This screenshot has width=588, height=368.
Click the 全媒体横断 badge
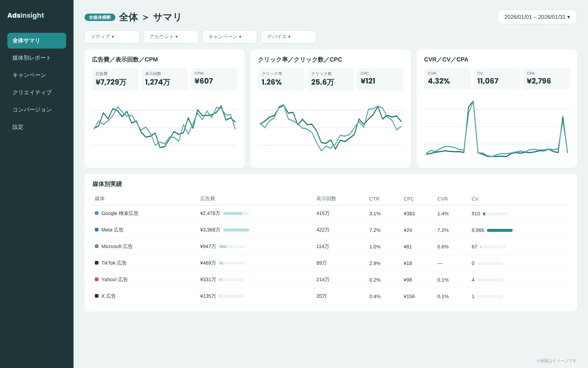100,17
